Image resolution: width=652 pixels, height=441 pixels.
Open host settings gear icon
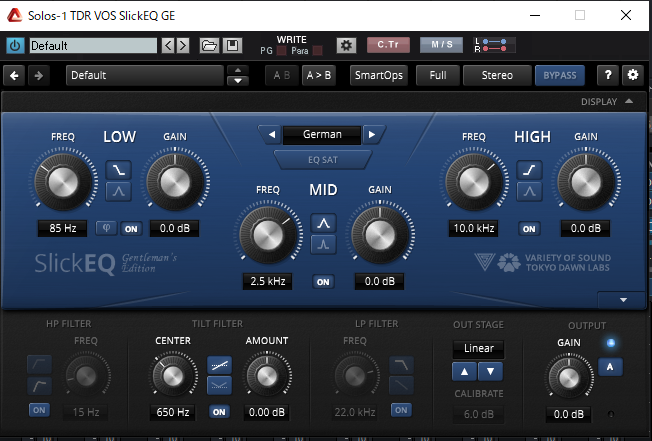pos(346,45)
